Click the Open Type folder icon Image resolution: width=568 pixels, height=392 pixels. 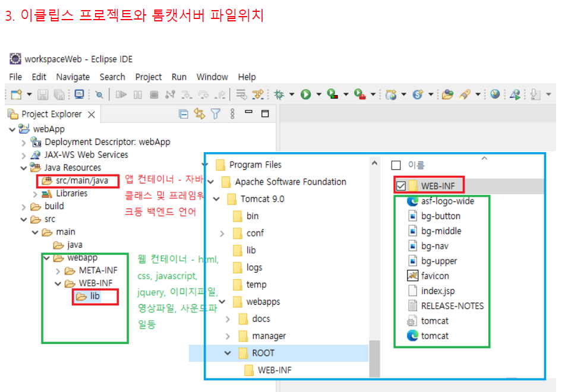447,94
